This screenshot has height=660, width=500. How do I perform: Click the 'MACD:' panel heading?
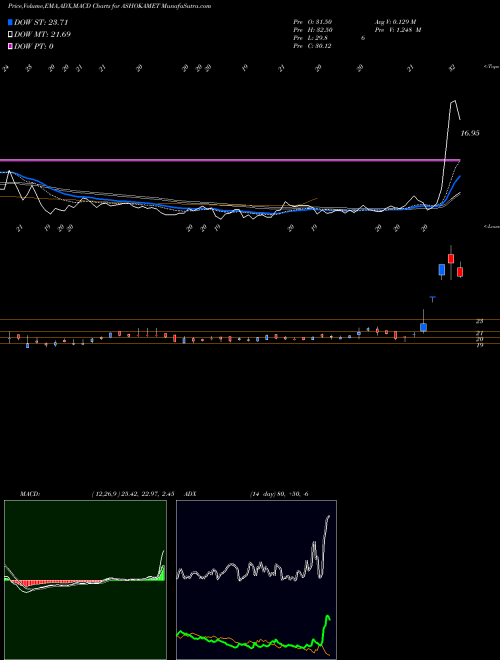click(x=30, y=494)
